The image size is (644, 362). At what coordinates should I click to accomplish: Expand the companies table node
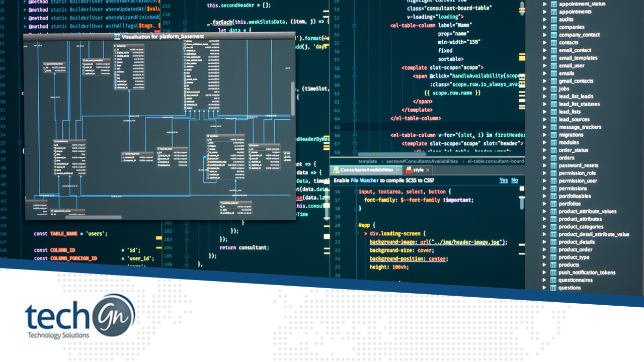545,27
